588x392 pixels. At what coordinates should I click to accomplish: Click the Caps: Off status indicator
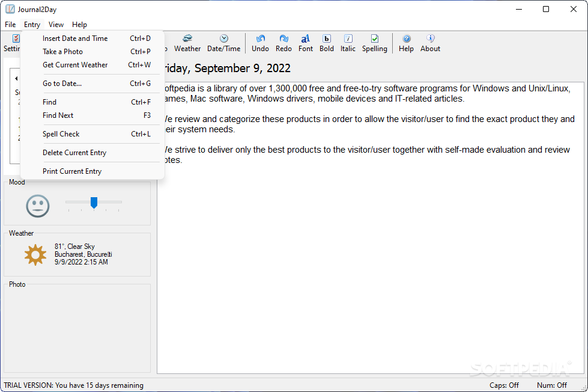tap(504, 385)
